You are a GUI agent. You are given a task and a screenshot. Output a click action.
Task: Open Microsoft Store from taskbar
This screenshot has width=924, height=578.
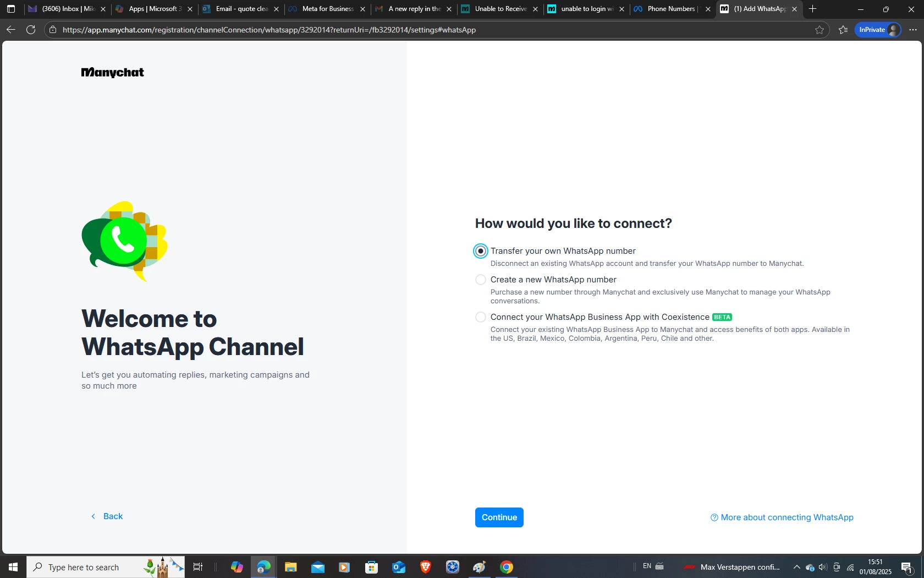[372, 567]
